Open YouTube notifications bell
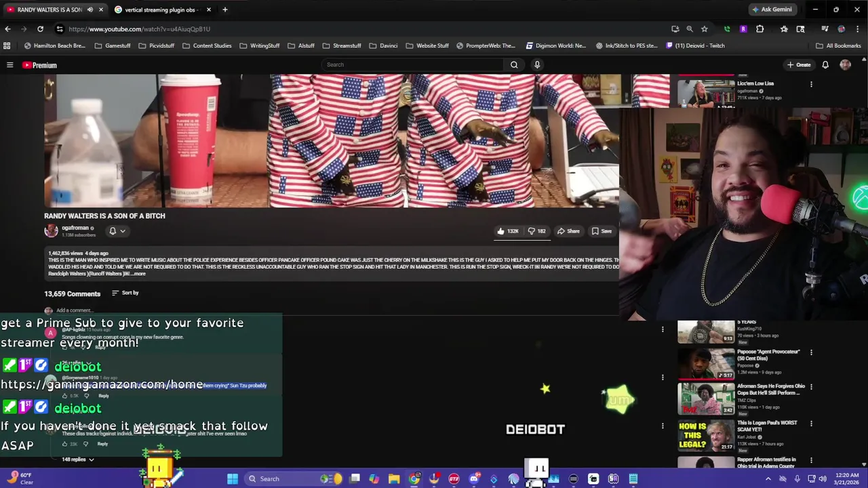This screenshot has height=488, width=868. click(x=825, y=65)
